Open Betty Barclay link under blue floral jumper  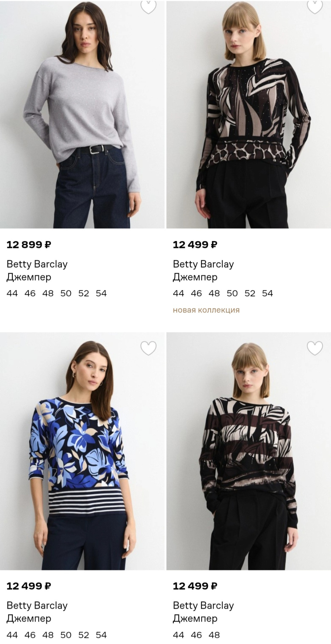(x=37, y=606)
